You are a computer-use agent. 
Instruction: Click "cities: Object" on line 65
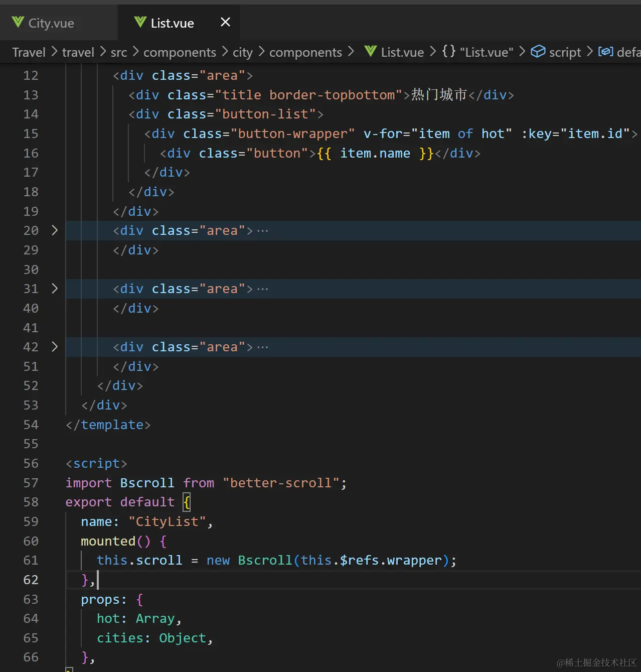click(151, 638)
